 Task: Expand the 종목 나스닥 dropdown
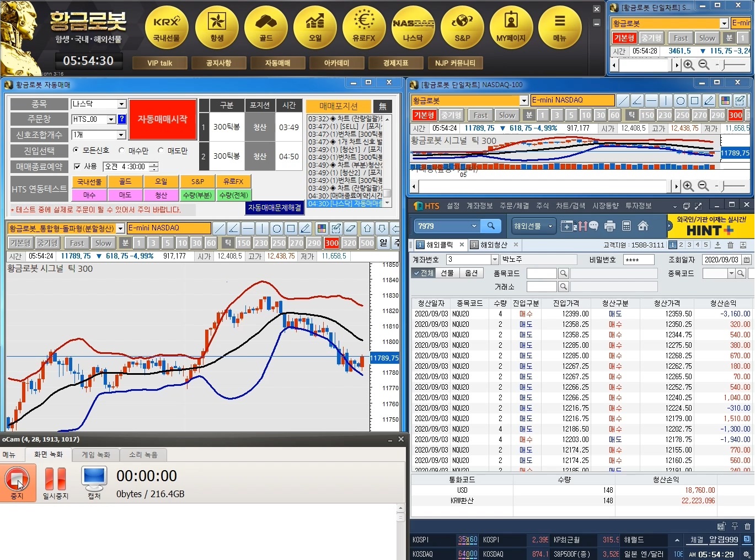[x=122, y=104]
